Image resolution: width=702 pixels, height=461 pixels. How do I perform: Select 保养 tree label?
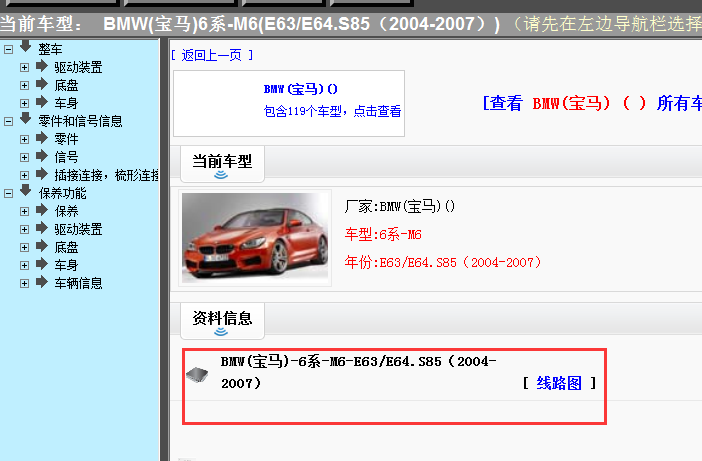point(66,211)
